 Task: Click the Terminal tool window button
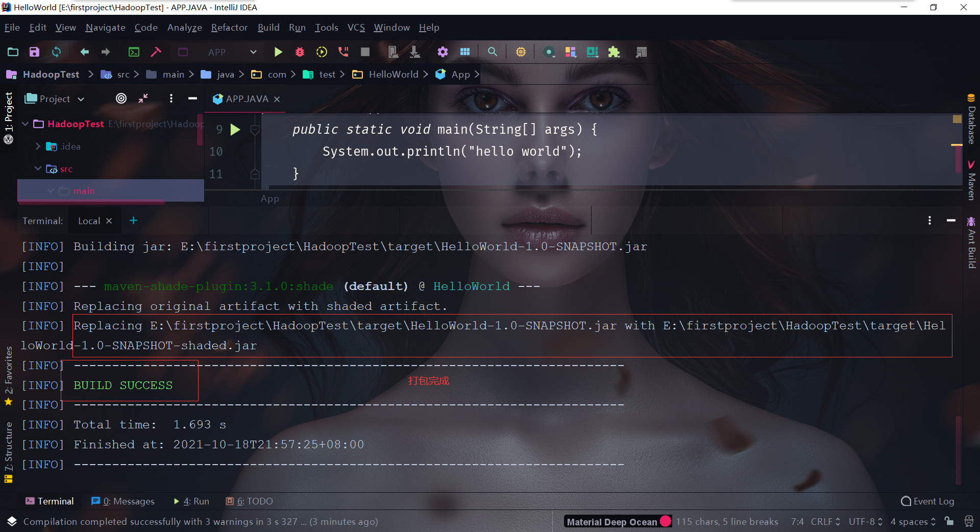tap(50, 501)
